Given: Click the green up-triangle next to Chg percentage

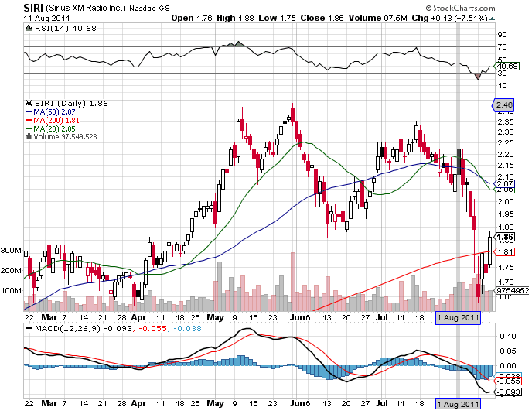Looking at the screenshot, I should pyautogui.click(x=492, y=19).
